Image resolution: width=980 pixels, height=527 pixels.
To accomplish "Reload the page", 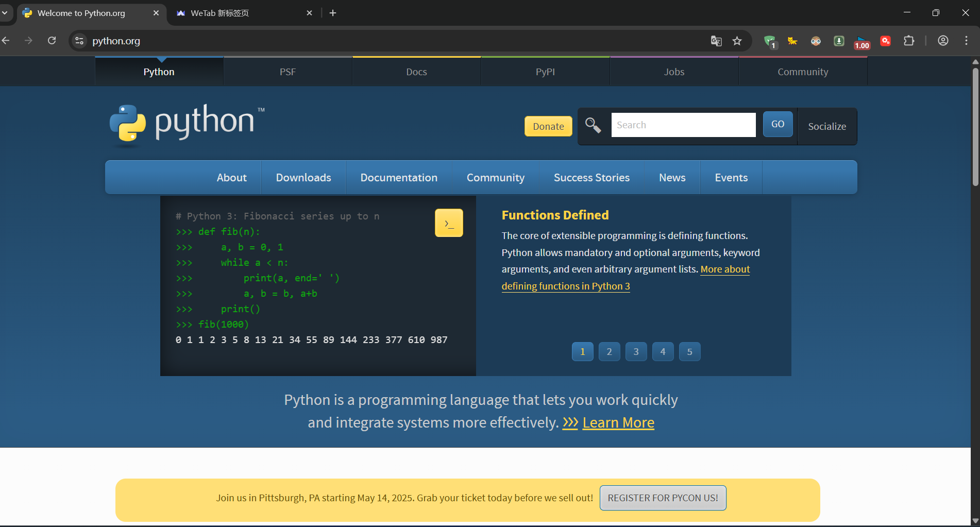I will click(x=52, y=41).
